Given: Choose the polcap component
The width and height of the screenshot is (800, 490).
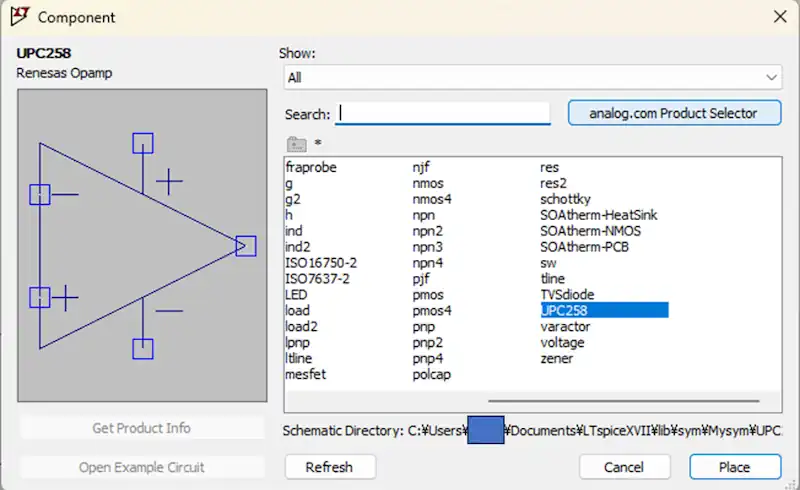Looking at the screenshot, I should point(434,375).
